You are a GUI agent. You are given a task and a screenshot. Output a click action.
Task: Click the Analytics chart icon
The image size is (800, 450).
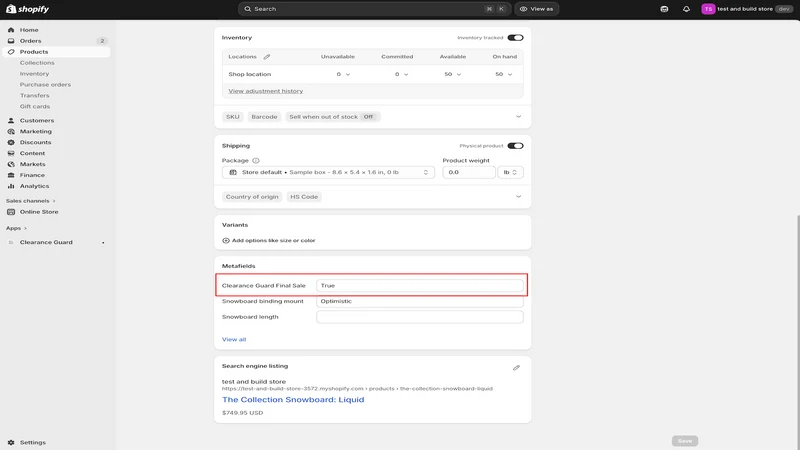(11, 186)
